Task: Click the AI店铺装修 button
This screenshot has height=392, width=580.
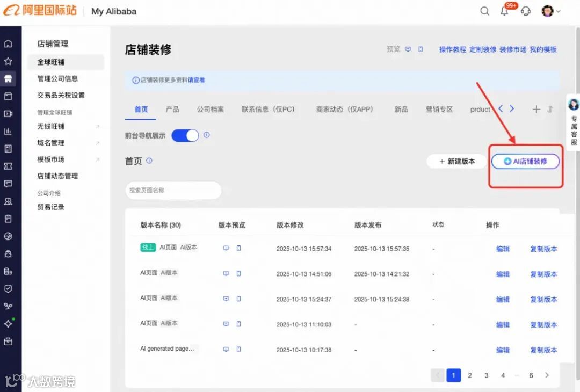Action: tap(525, 161)
